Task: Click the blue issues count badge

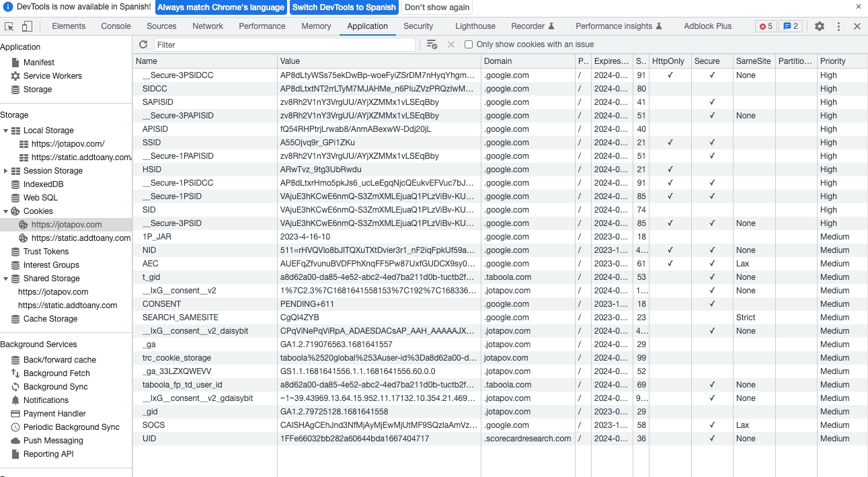Action: (x=791, y=26)
